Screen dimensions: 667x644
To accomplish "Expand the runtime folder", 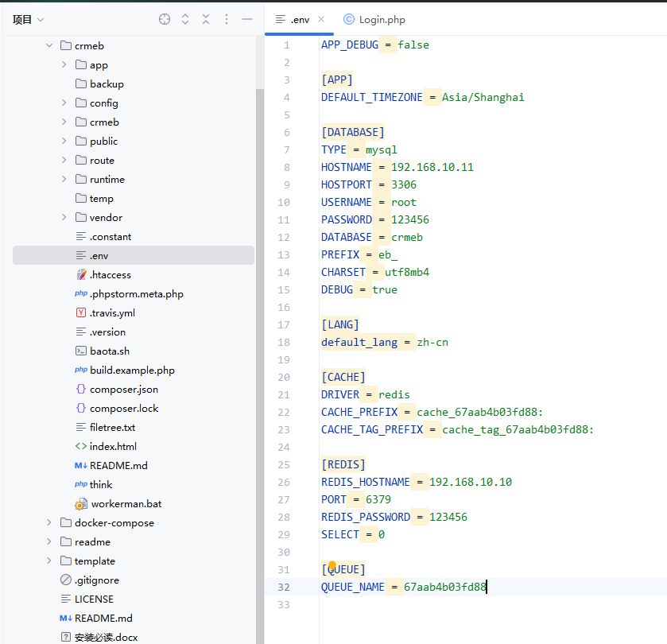I will [64, 179].
